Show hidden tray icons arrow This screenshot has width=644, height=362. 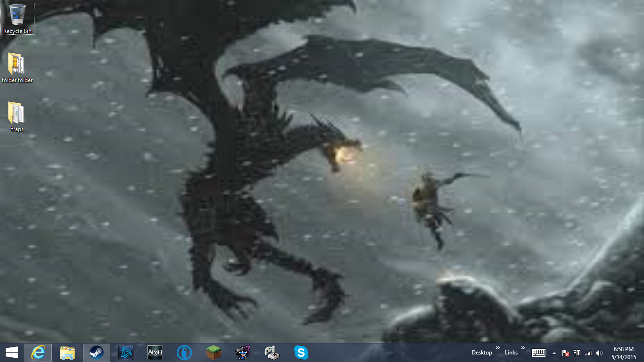click(554, 353)
